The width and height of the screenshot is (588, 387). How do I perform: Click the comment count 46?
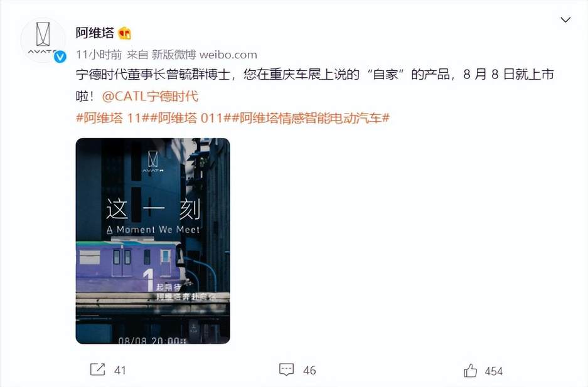click(x=309, y=371)
